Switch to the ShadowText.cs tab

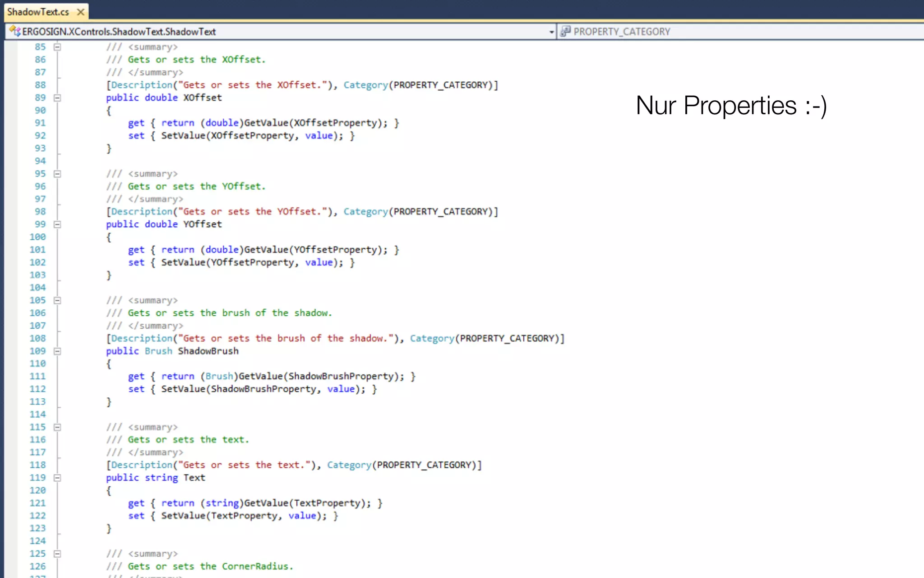38,12
